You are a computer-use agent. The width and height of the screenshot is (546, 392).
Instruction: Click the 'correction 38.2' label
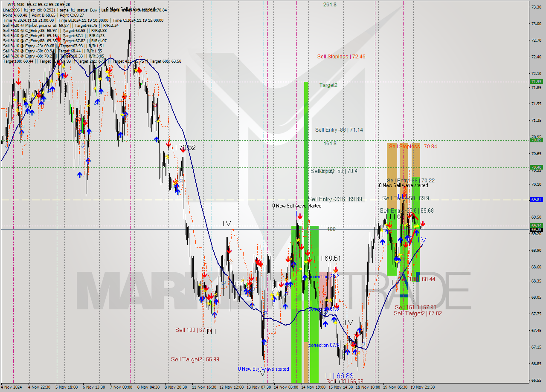pos(324,277)
